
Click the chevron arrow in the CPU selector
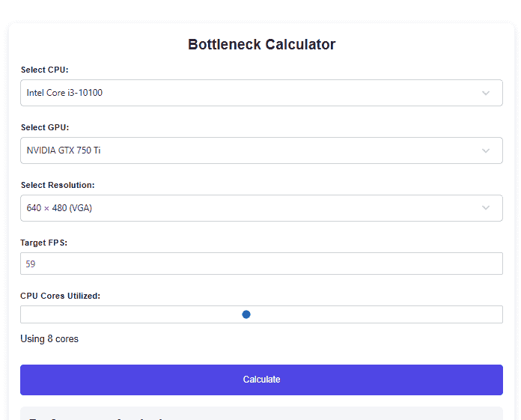pos(486,93)
